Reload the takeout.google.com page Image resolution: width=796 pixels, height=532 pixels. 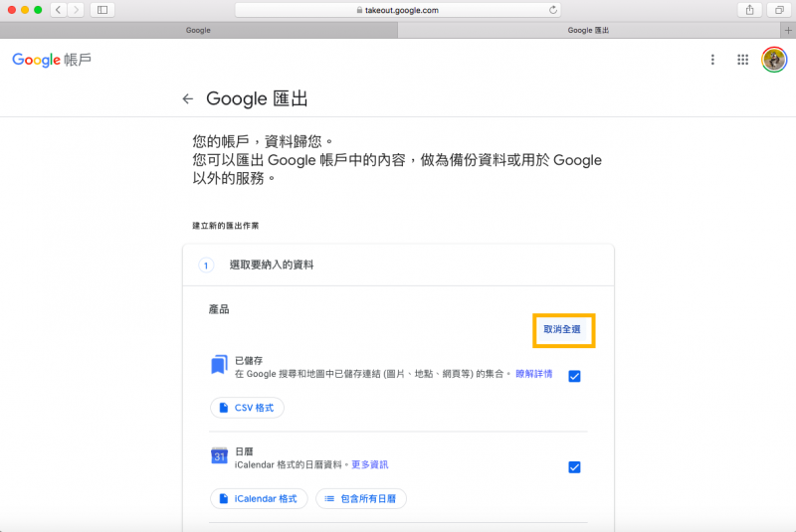click(553, 10)
